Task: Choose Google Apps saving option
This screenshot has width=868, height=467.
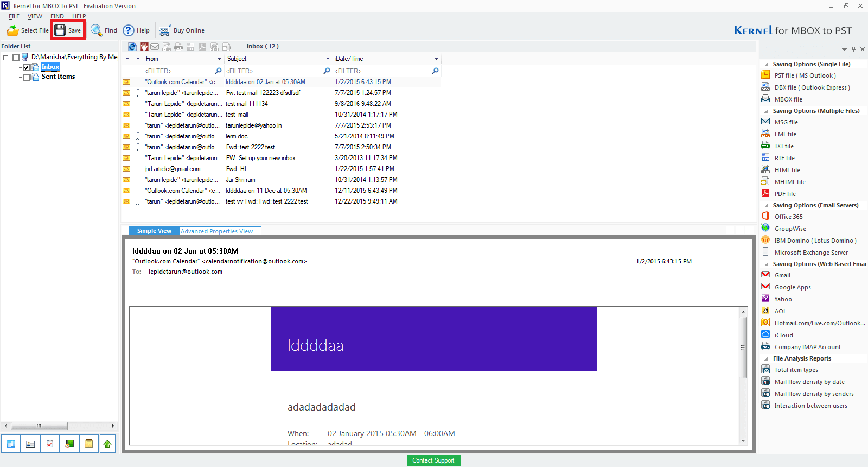Action: (x=786, y=287)
